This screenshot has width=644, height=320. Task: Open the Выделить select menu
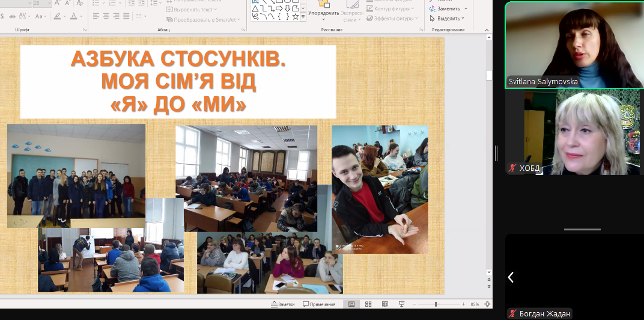[448, 19]
